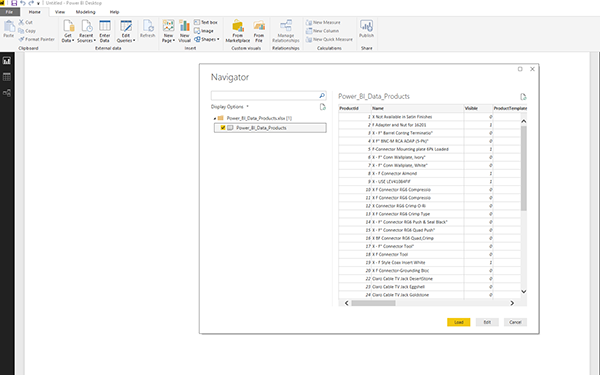Screen dimensions: 600x375
Task: Click the ProductTemplate column header
Action: click(510, 108)
